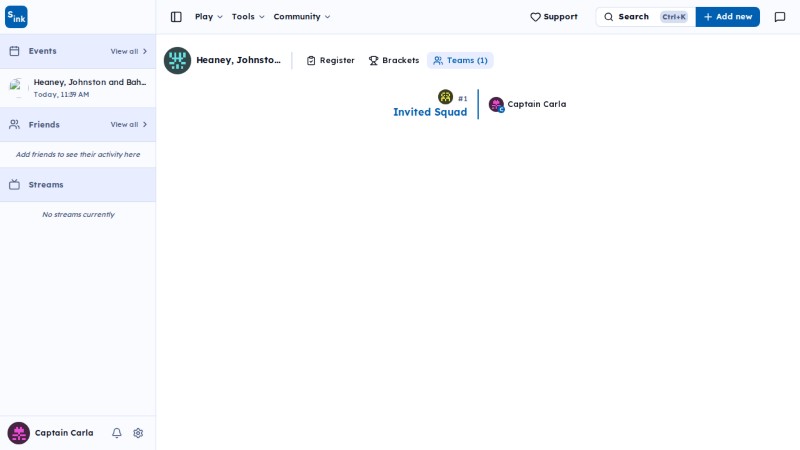Open the Brackets tab
This screenshot has height=450, width=800.
pos(394,60)
